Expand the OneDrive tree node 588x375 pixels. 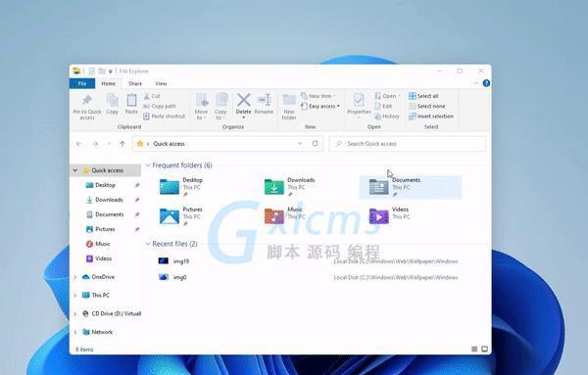coord(75,277)
